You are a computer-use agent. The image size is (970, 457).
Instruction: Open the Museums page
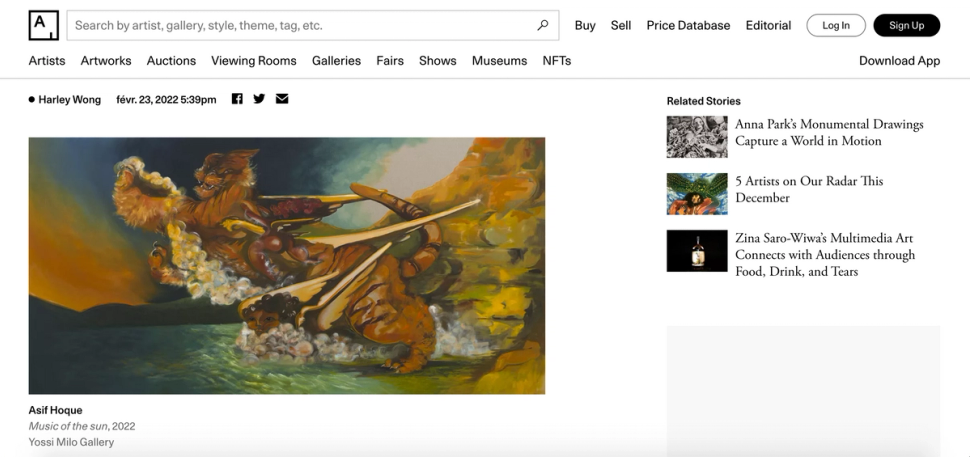pos(499,61)
